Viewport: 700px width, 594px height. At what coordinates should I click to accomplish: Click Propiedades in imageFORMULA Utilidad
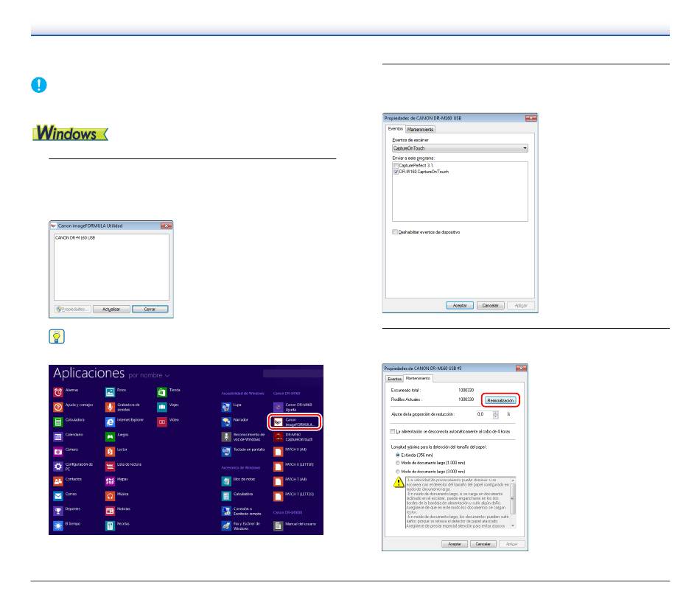(x=73, y=309)
